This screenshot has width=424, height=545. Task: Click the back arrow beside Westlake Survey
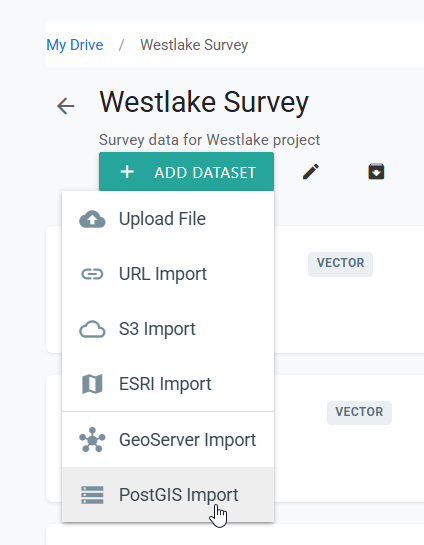click(66, 106)
